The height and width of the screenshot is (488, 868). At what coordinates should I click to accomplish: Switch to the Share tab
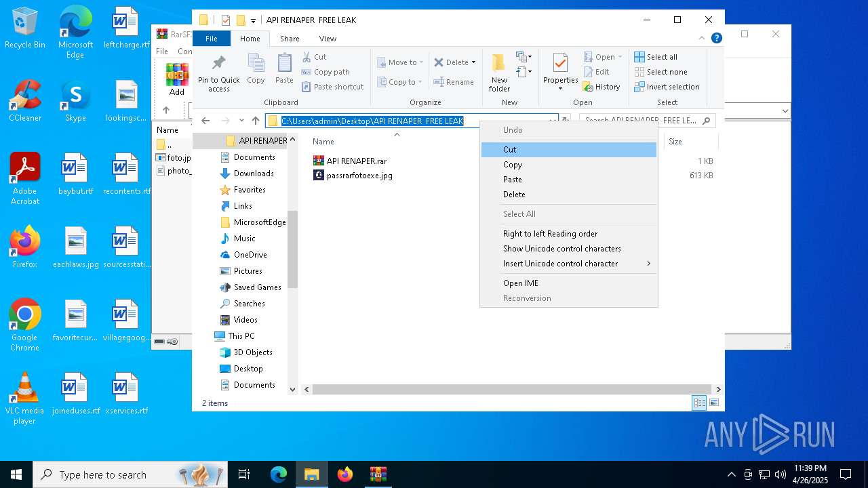click(290, 39)
